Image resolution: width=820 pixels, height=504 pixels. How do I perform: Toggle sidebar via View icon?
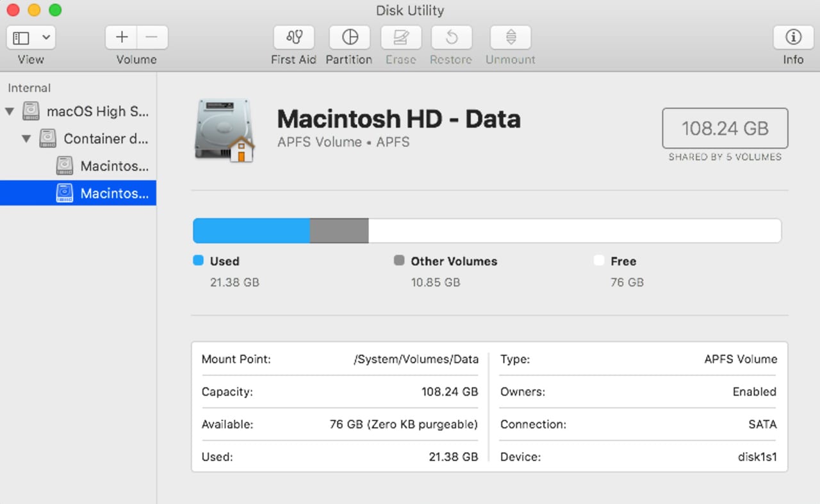pyautogui.click(x=21, y=38)
